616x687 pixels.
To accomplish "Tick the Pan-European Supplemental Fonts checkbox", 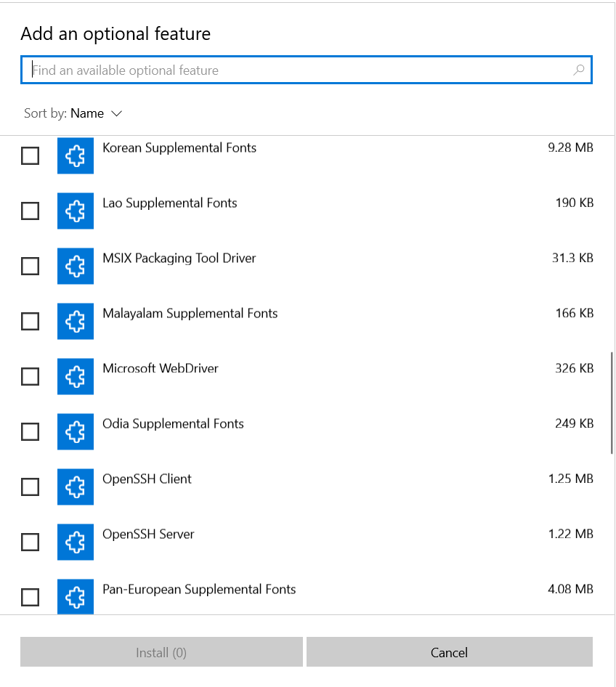I will pos(31,597).
